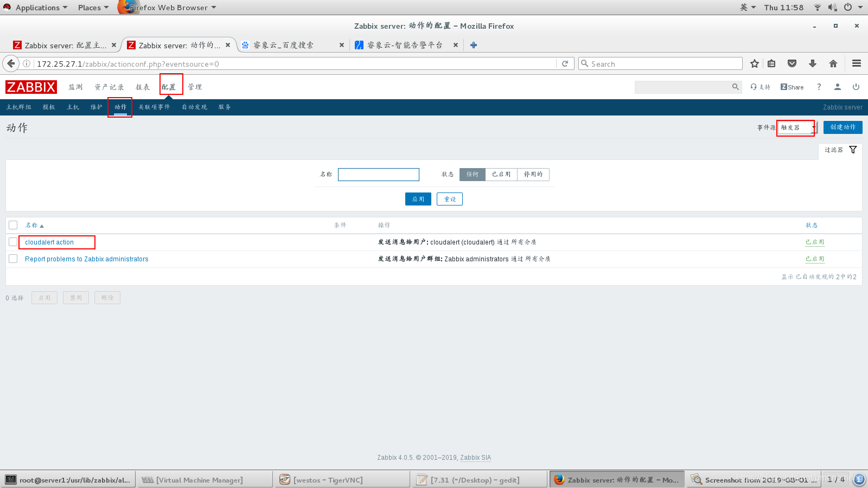Check the cloudalert action row checkbox
The height and width of the screenshot is (488, 868).
13,242
